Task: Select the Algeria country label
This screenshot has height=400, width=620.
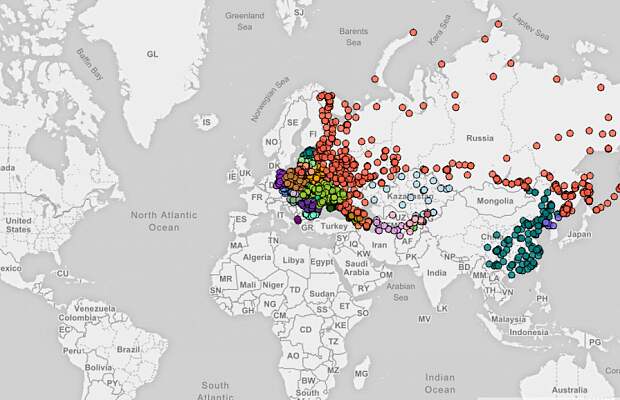Action: coord(257,257)
